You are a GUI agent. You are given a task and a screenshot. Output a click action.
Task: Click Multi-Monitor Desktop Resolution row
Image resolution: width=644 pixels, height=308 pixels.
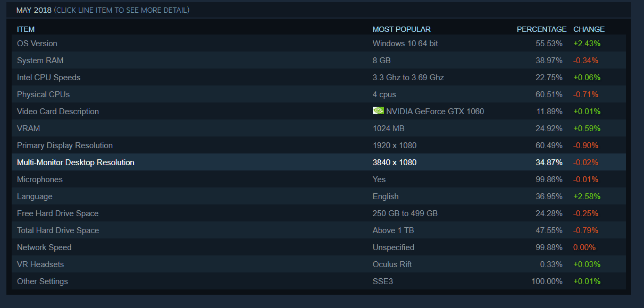pos(76,162)
